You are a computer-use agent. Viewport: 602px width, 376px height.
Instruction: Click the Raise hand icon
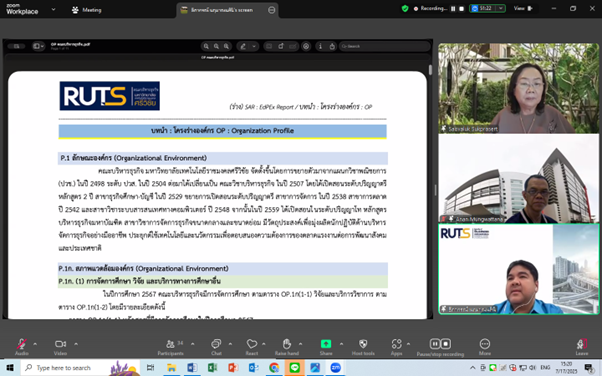[287, 347]
